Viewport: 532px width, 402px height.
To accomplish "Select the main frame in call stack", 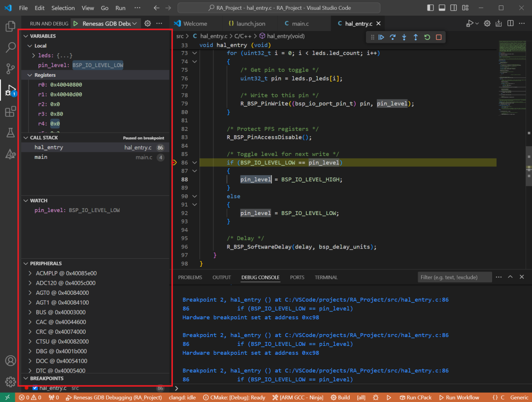I will (41, 157).
